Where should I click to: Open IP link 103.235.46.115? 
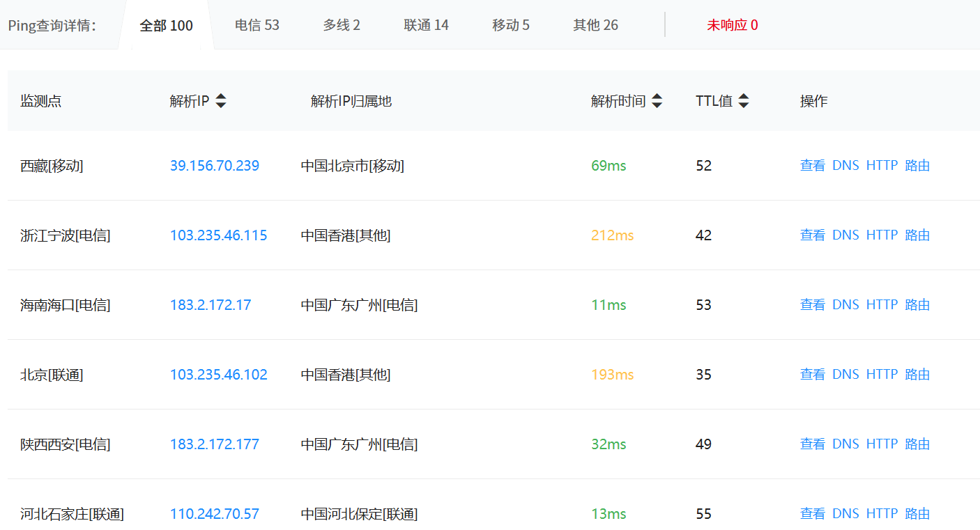pos(219,235)
